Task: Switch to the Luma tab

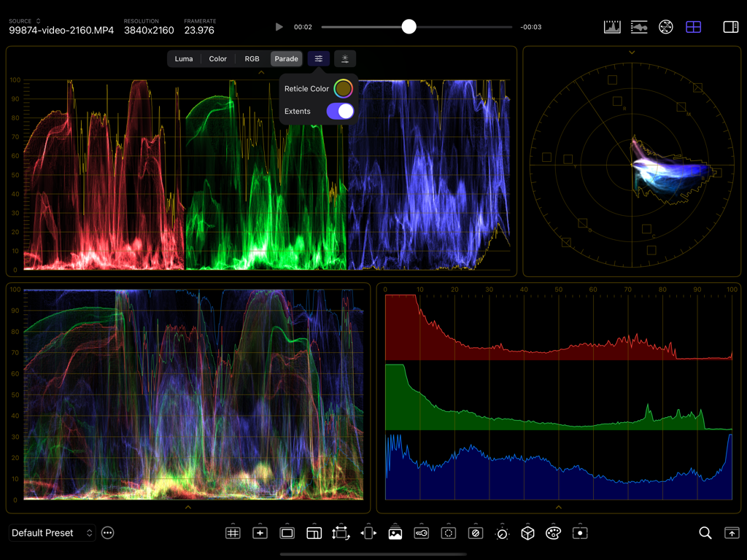Action: pos(184,58)
